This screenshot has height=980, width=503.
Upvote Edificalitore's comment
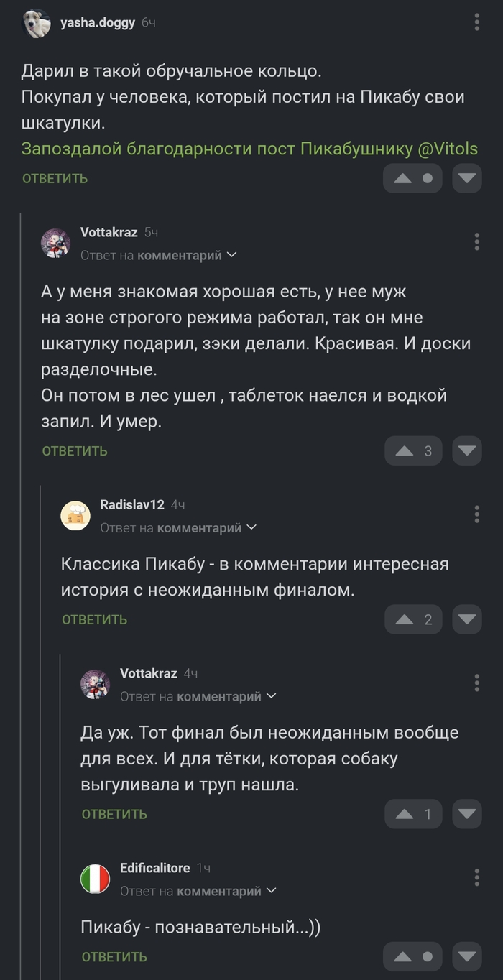404,956
